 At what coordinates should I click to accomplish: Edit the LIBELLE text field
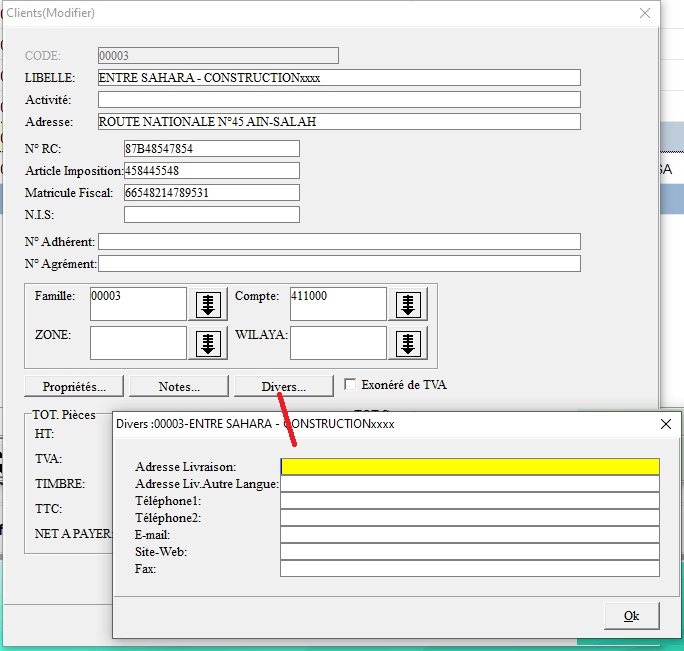pyautogui.click(x=339, y=77)
